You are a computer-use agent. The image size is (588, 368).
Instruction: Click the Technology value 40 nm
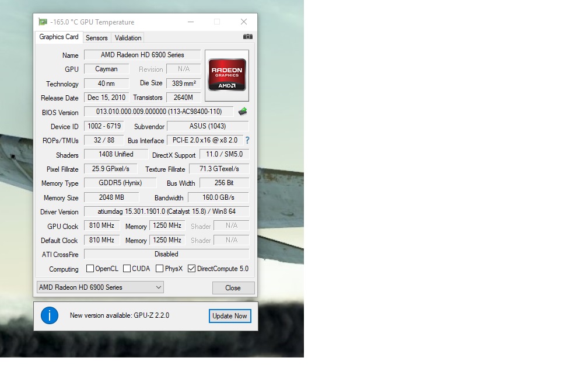click(107, 84)
